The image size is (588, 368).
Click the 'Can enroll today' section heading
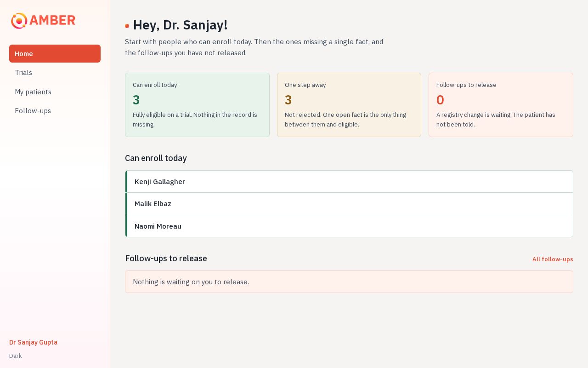pos(156,158)
